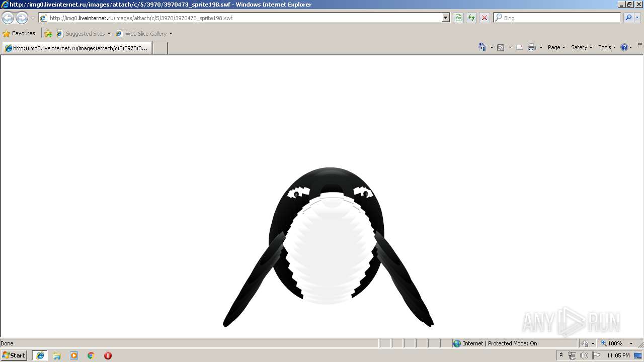Click the 11:05 PM clock
The height and width of the screenshot is (362, 644).
pos(618,355)
